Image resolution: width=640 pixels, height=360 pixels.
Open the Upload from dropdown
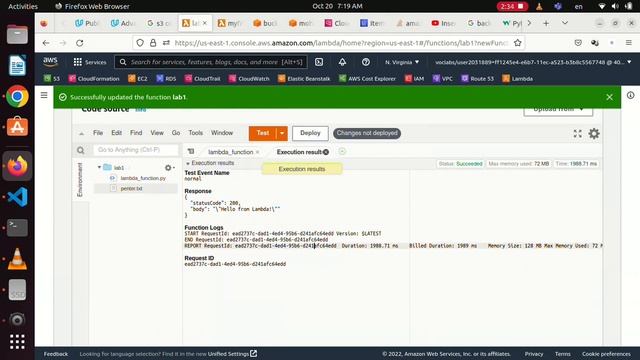pyautogui.click(x=558, y=110)
